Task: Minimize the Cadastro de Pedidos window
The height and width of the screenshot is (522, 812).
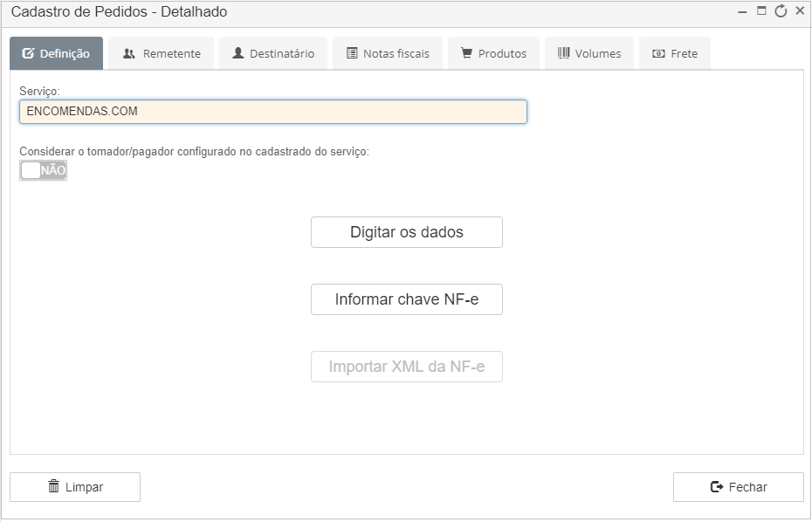Action: [743, 11]
